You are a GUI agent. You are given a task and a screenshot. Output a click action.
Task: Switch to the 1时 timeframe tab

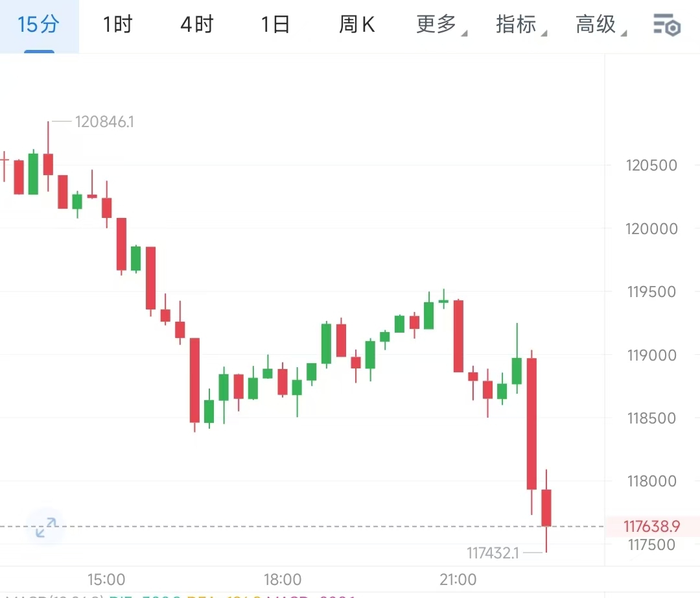117,25
